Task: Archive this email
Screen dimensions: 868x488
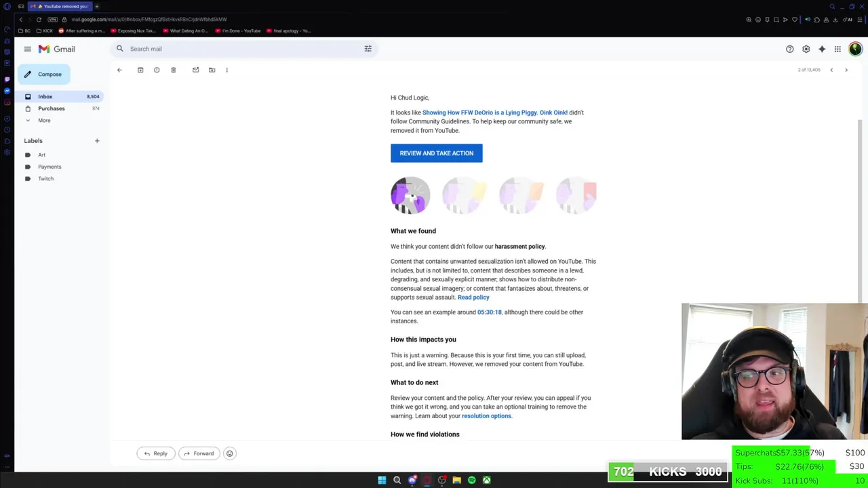Action: point(140,70)
